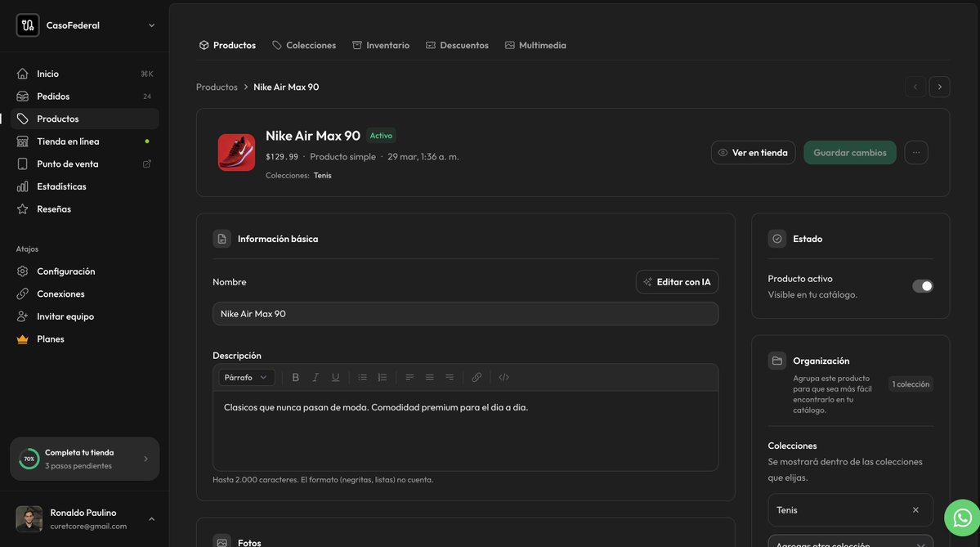980x547 pixels.
Task: Click the Nombre input field
Action: (x=466, y=314)
